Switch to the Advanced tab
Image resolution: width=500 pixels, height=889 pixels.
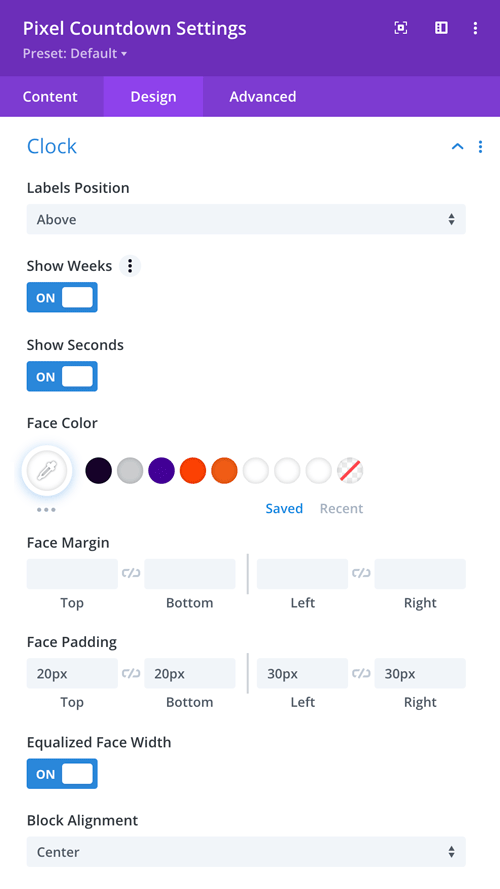262,96
